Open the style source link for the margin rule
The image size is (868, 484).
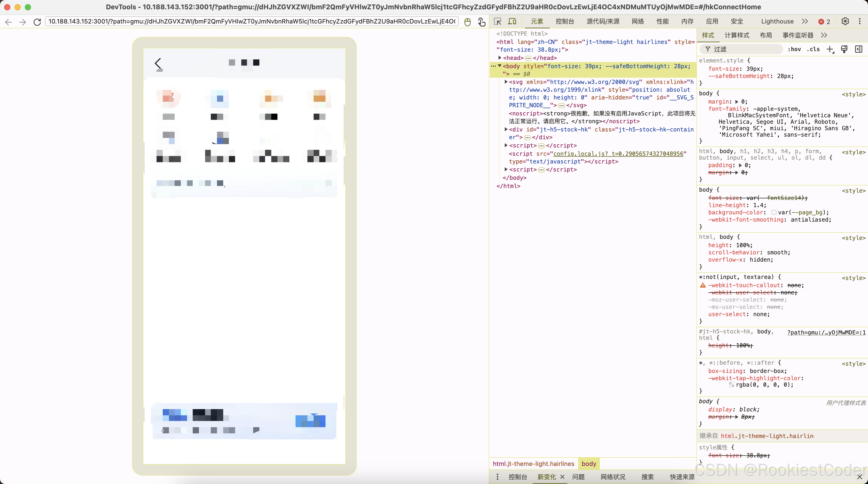click(854, 94)
